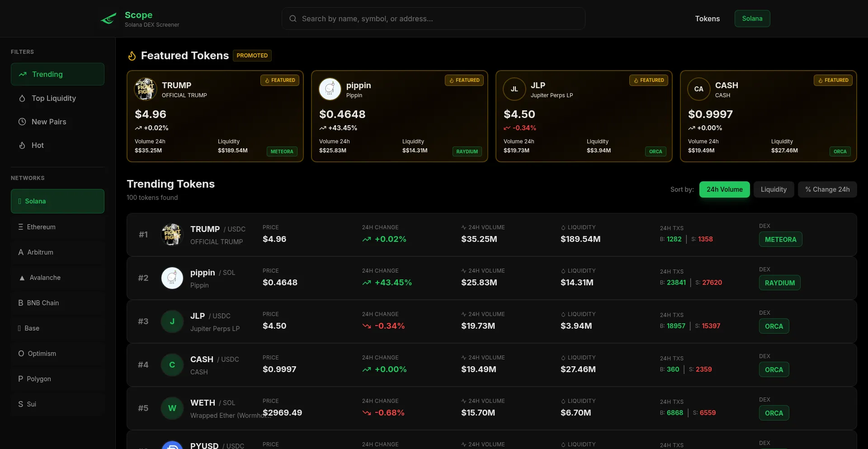The width and height of the screenshot is (868, 449).
Task: Show New Pairs in sidebar
Action: coord(57,122)
